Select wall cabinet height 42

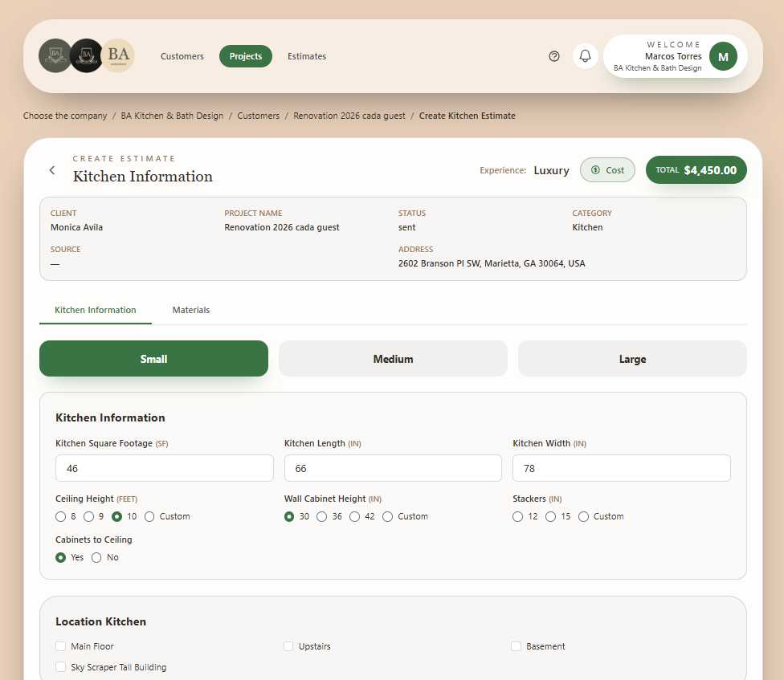point(354,516)
